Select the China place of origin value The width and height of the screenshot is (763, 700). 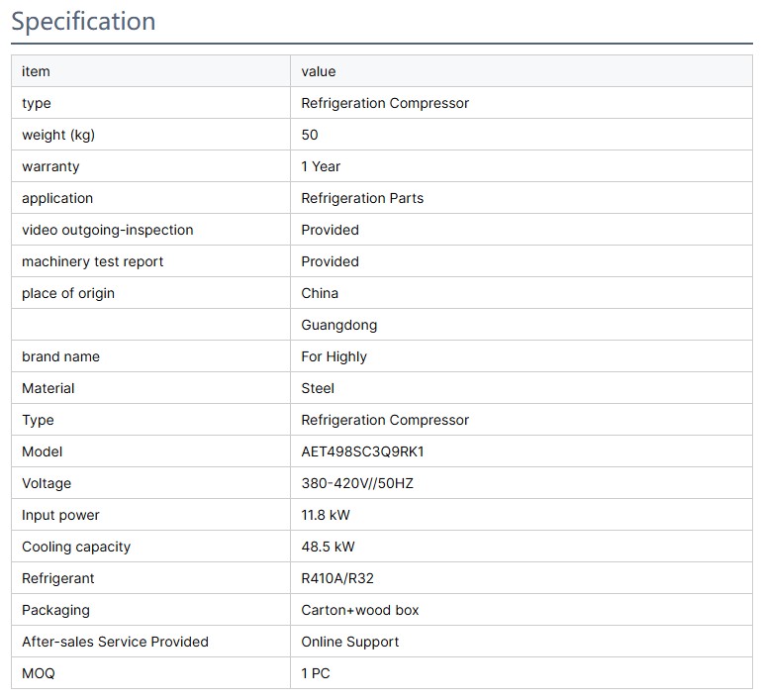320,293
